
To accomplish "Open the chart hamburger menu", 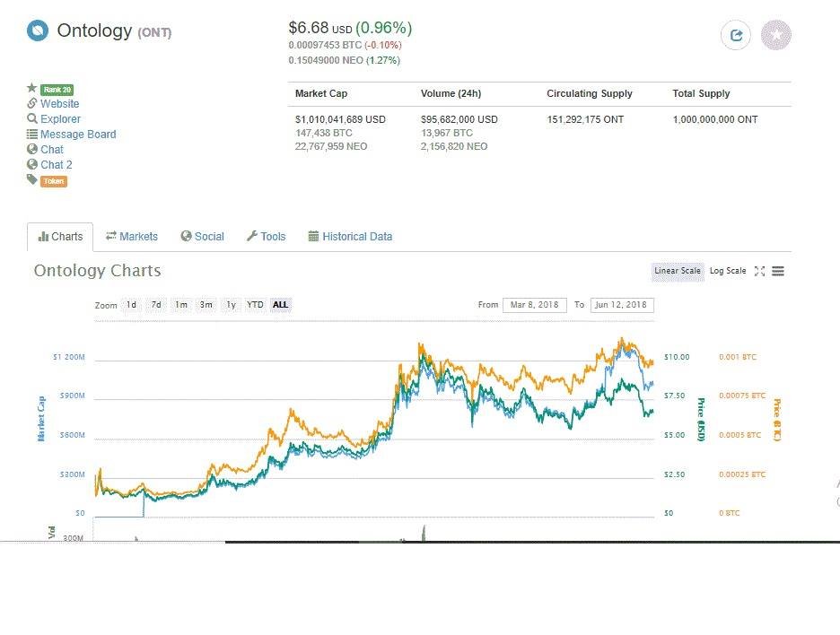I will click(778, 272).
